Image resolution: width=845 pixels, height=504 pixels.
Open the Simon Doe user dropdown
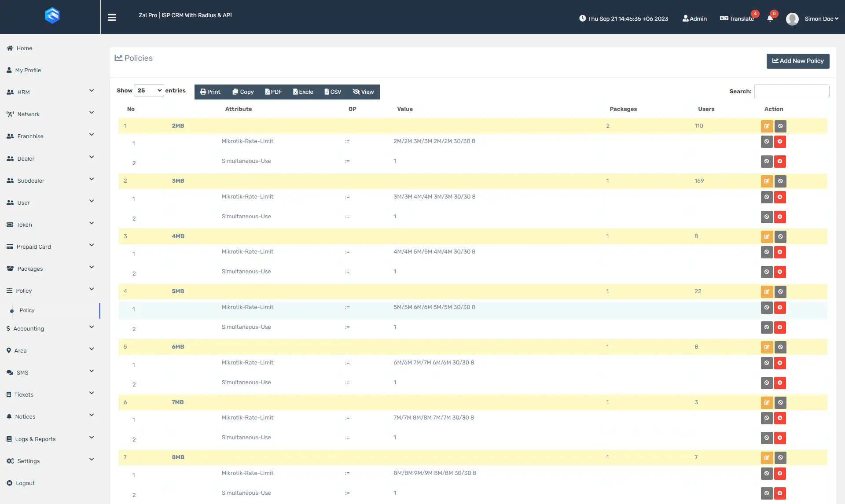821,18
